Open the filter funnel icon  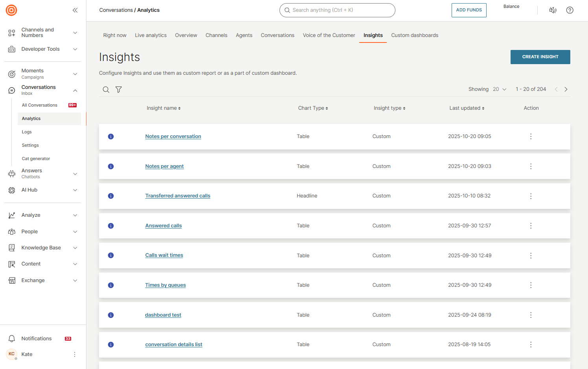click(119, 90)
